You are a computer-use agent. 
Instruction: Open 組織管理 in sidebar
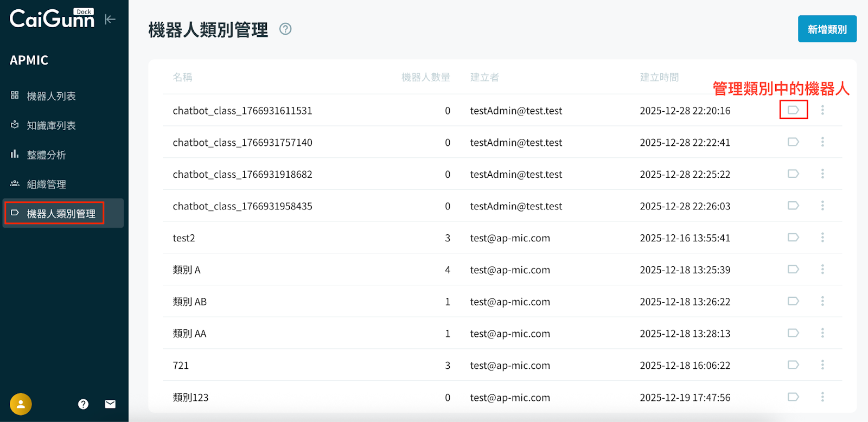point(46,184)
